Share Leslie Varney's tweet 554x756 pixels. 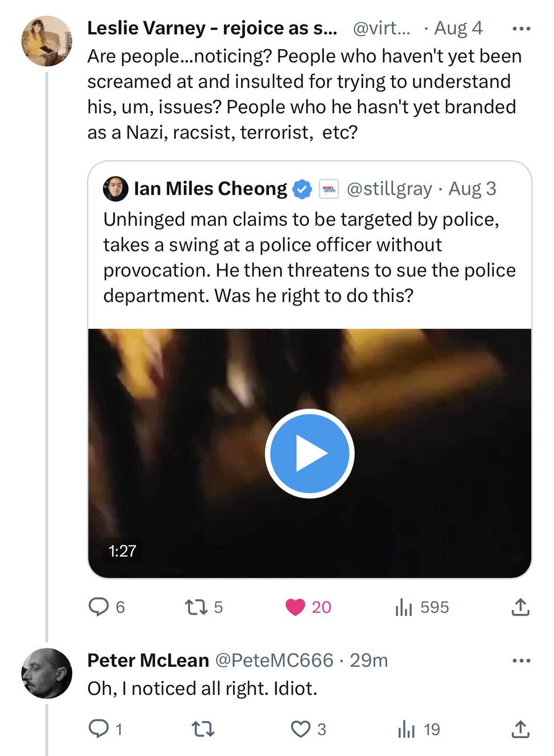520,607
